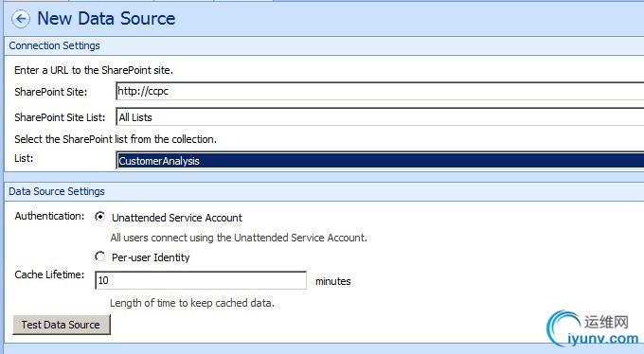Collapse the Data Source Settings section header
This screenshot has height=354, width=644.
pyautogui.click(x=57, y=191)
